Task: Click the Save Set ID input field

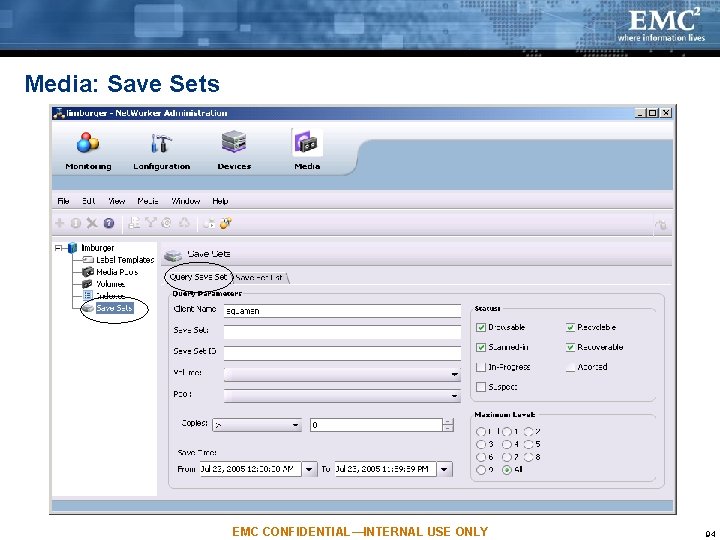Action: point(342,353)
